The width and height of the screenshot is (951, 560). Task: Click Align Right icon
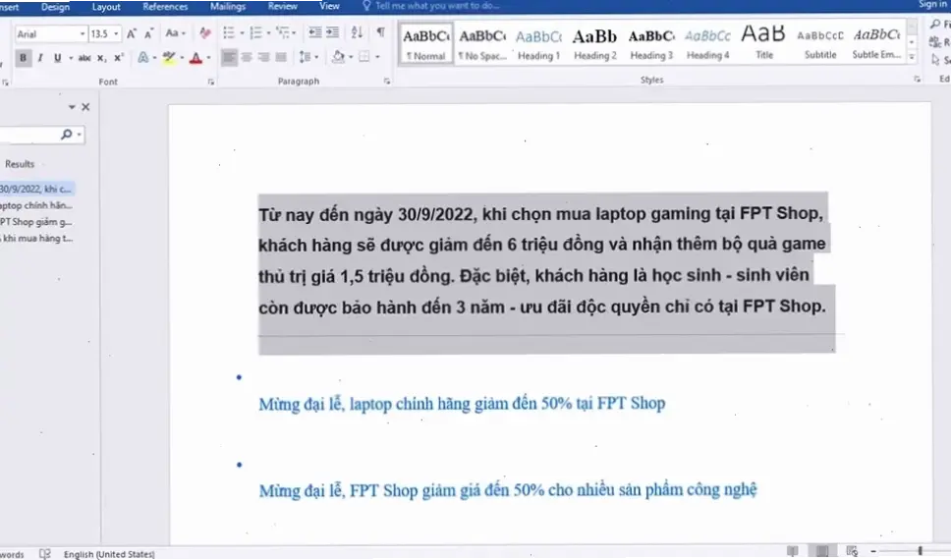(x=263, y=58)
